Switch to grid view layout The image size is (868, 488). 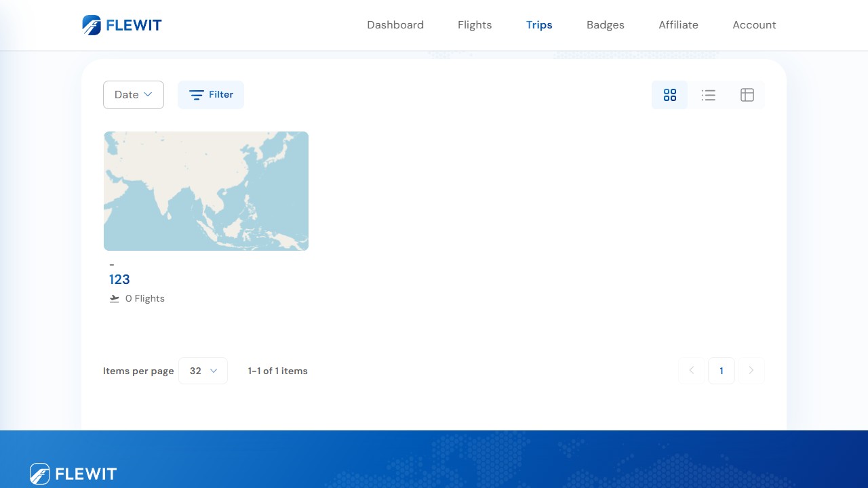[670, 95]
